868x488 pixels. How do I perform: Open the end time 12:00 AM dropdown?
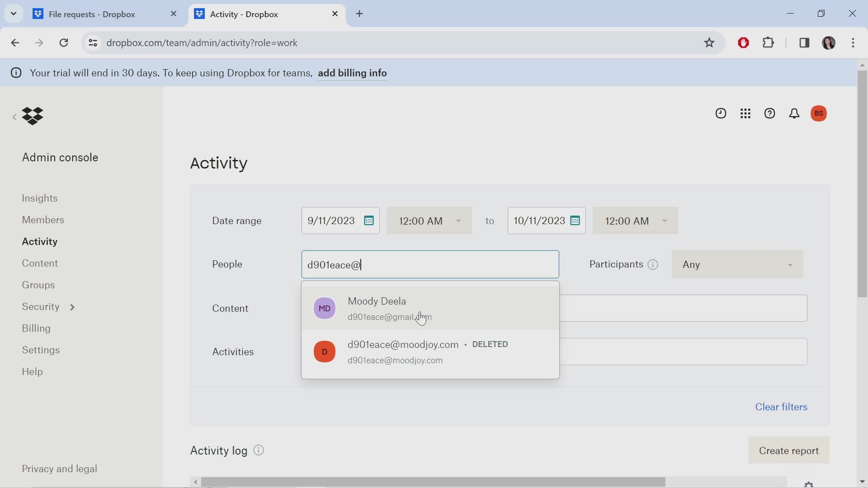(x=635, y=221)
